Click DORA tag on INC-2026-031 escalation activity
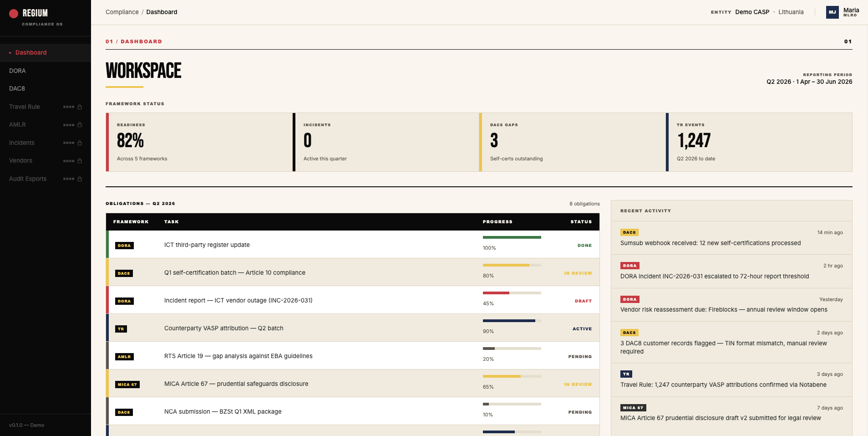Image resolution: width=868 pixels, height=436 pixels. pyautogui.click(x=630, y=266)
